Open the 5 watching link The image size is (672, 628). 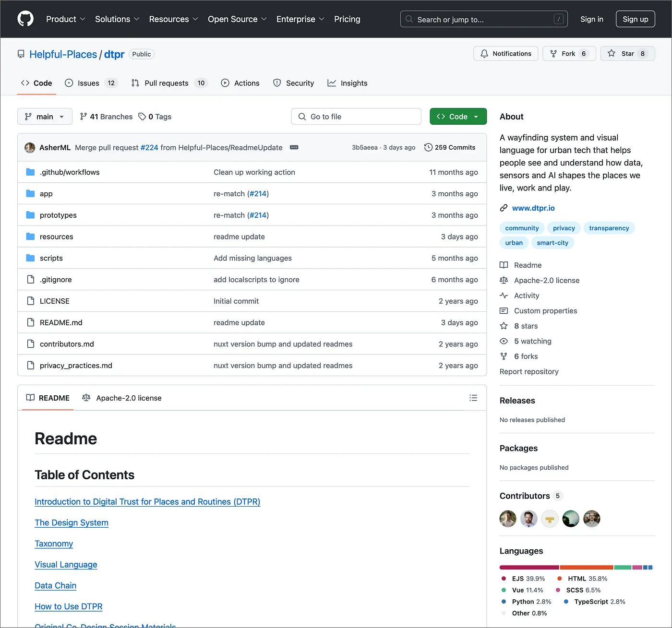point(533,341)
